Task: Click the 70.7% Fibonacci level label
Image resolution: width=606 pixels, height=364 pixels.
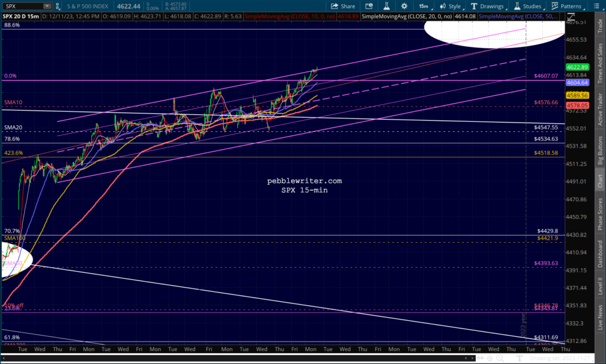Action: coord(12,231)
